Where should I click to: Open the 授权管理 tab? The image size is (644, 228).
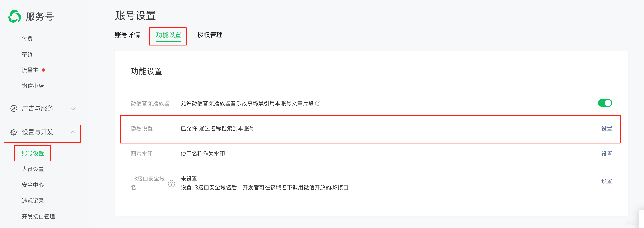[210, 35]
